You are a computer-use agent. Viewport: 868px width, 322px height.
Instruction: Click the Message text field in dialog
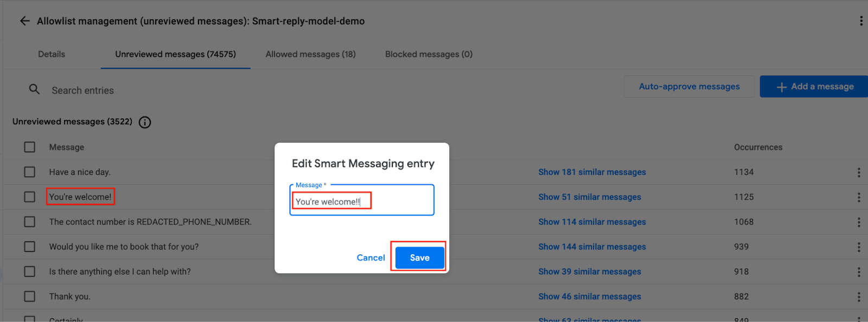tap(362, 201)
